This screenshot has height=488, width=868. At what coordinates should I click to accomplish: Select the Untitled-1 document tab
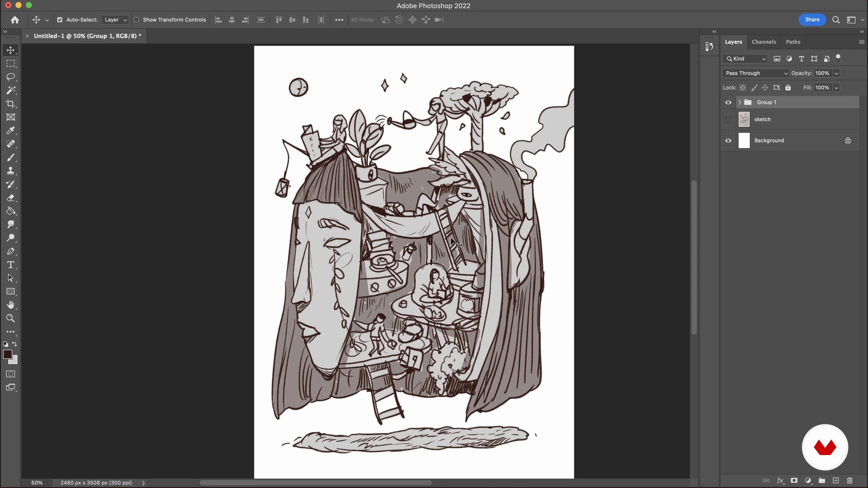(88, 36)
